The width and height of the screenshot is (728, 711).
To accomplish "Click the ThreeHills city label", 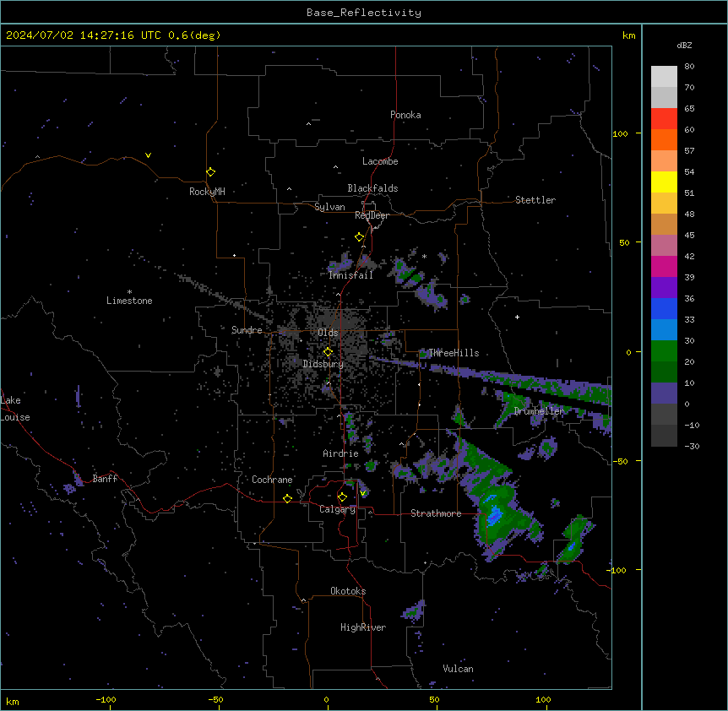I will (x=454, y=353).
